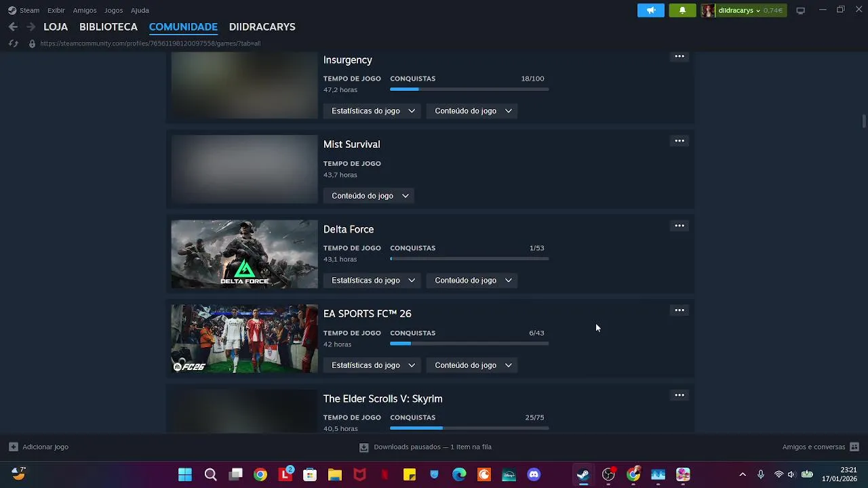Click the EA SPORTS FC 26 cover thumbnail
This screenshot has height=488, width=868.
pos(244,339)
